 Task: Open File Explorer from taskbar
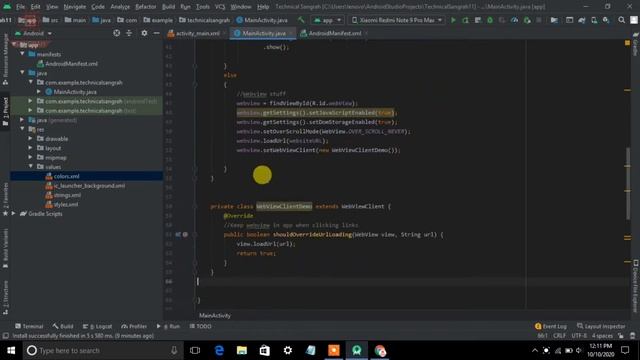coord(242,350)
